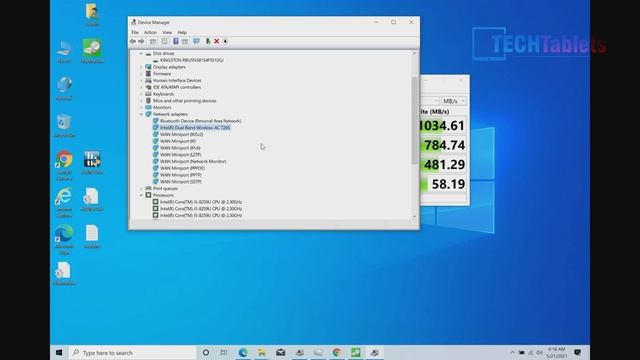The width and height of the screenshot is (640, 360).
Task: Expand Mice and other pointing devices
Action: click(141, 101)
